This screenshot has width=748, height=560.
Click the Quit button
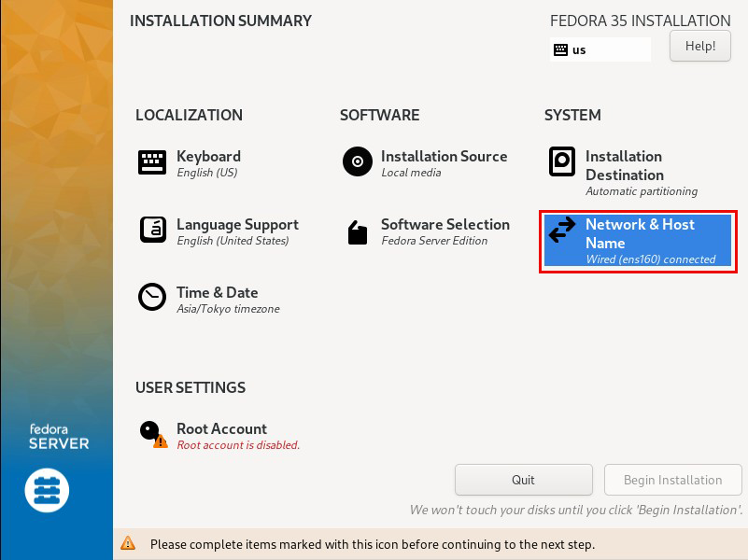[523, 480]
